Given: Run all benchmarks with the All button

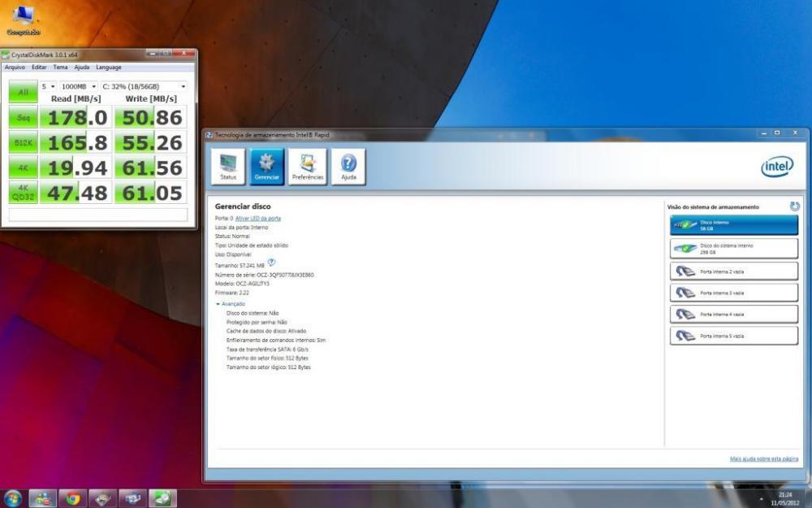Looking at the screenshot, I should tap(23, 92).
